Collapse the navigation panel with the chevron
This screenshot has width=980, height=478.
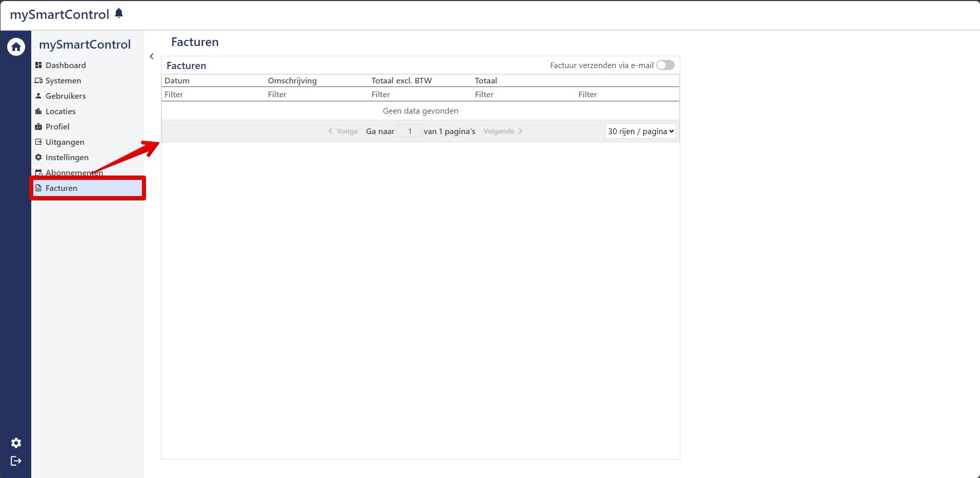[x=152, y=56]
